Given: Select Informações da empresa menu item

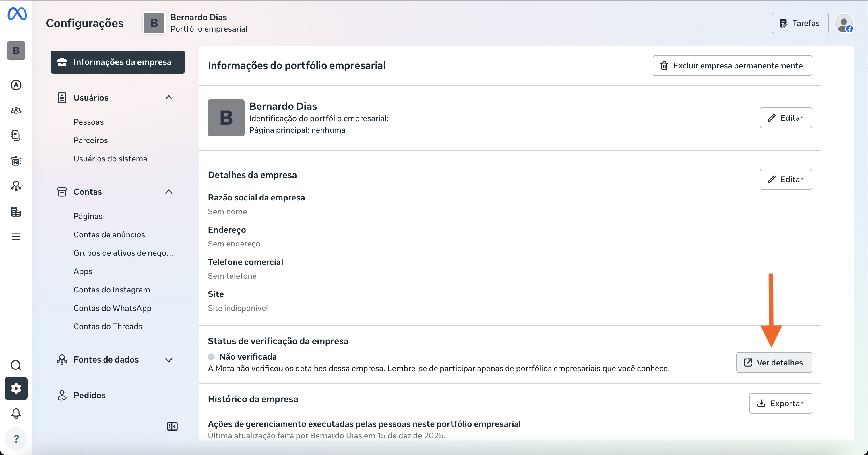Looking at the screenshot, I should 118,62.
